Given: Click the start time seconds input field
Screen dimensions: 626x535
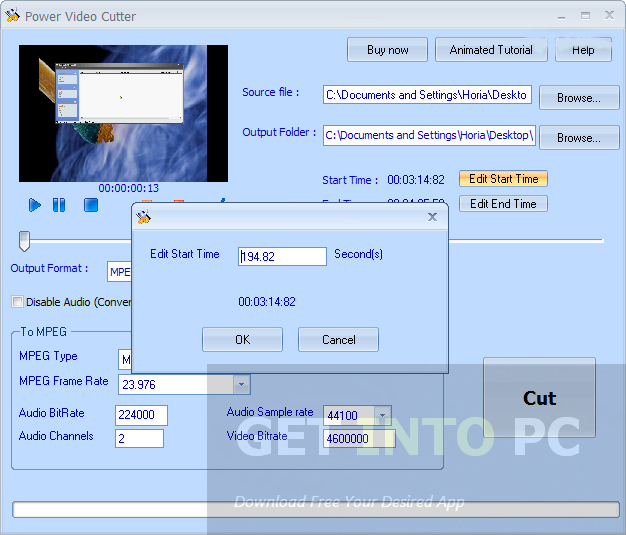Looking at the screenshot, I should 282,256.
